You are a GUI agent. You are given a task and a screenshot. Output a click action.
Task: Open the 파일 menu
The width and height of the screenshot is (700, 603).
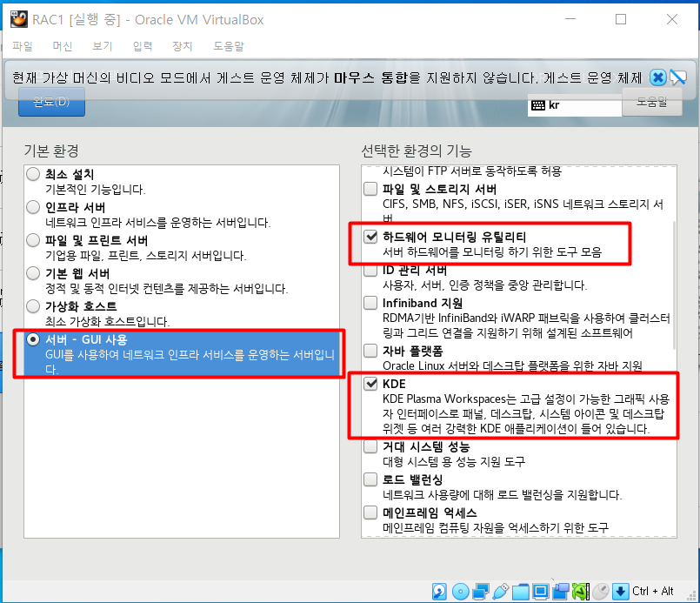click(x=23, y=46)
